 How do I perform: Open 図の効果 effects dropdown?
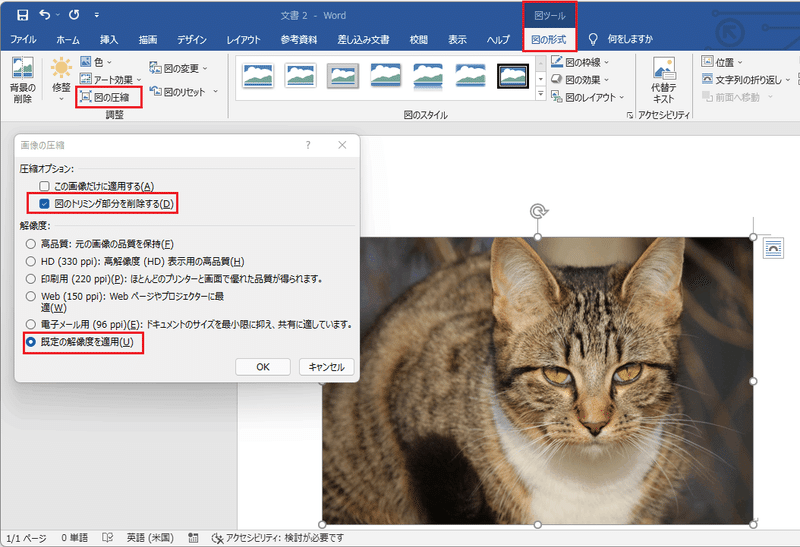pos(580,80)
